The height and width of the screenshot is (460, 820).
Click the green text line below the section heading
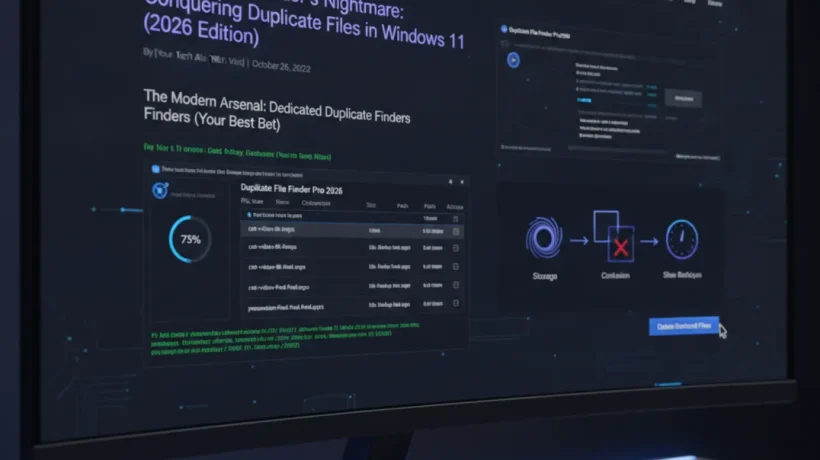click(x=237, y=152)
